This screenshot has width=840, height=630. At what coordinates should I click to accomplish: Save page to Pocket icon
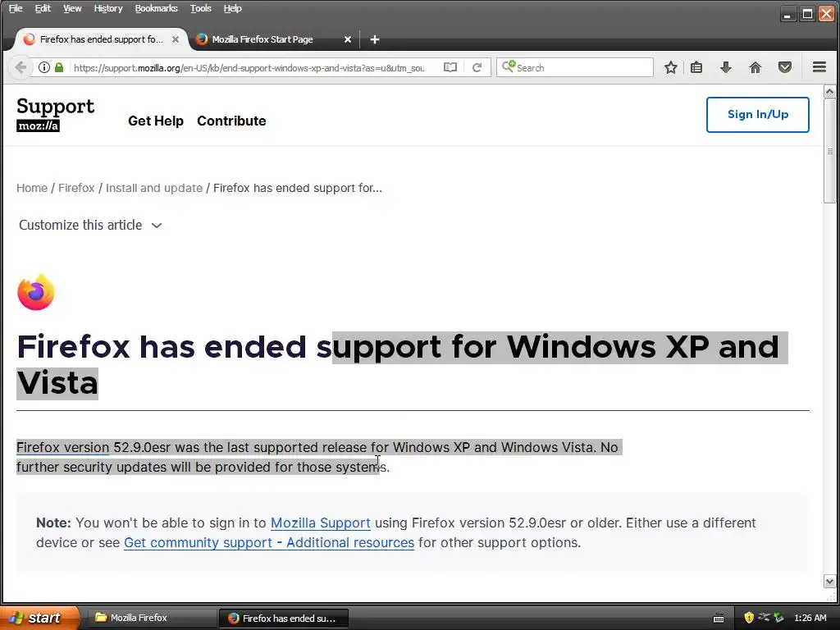pos(785,67)
